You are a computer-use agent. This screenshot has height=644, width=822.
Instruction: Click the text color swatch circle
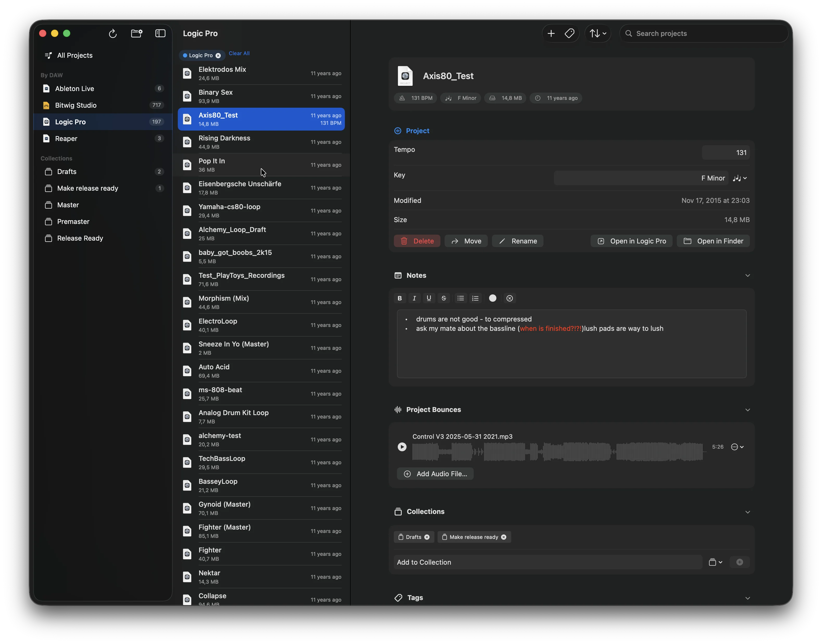pyautogui.click(x=493, y=298)
